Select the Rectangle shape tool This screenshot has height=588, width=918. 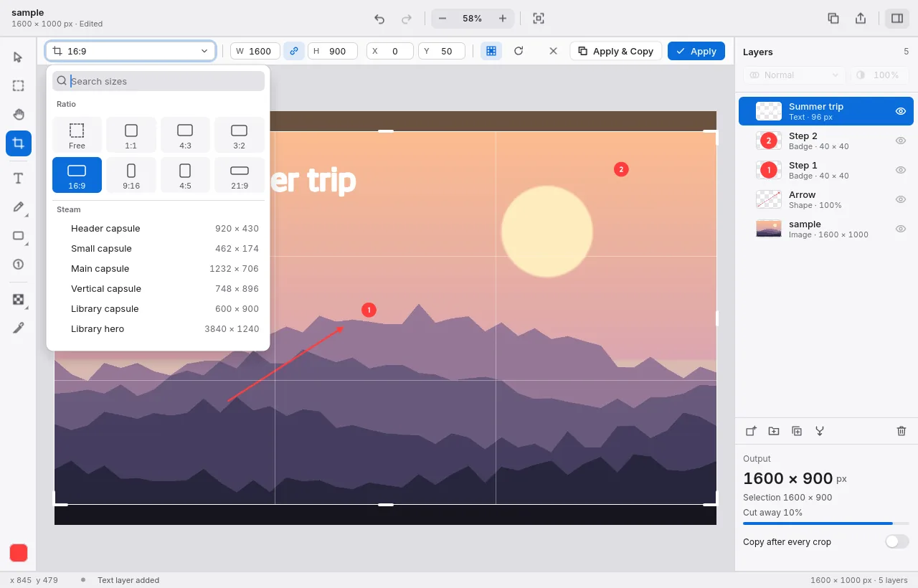(x=19, y=236)
